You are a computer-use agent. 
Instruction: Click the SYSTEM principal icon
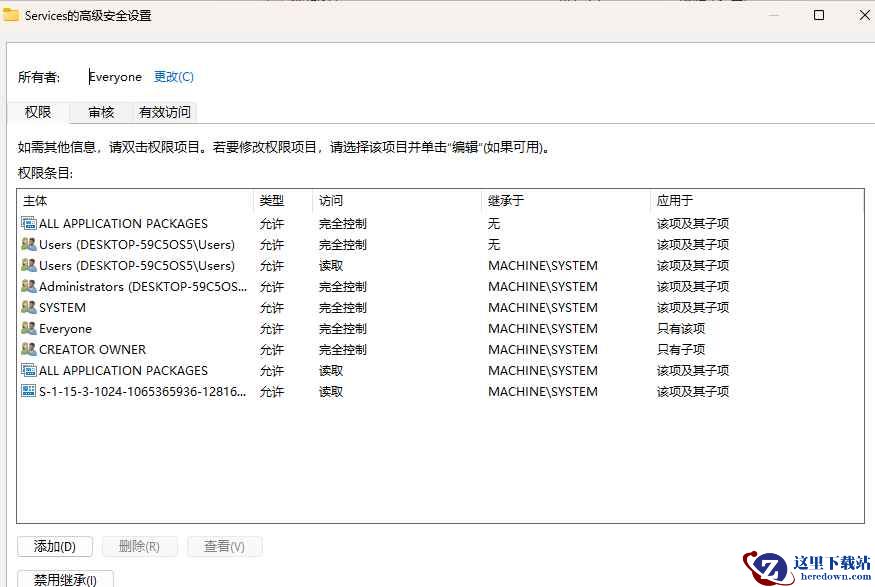(28, 307)
